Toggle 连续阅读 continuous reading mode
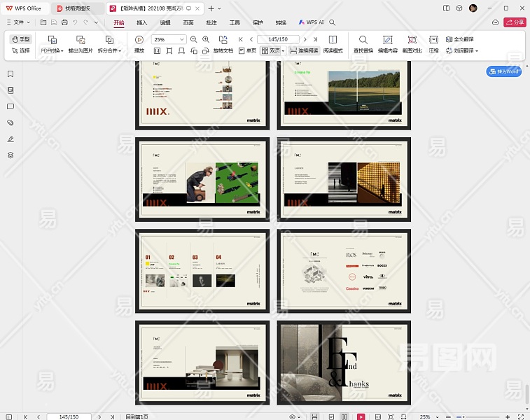 303,51
